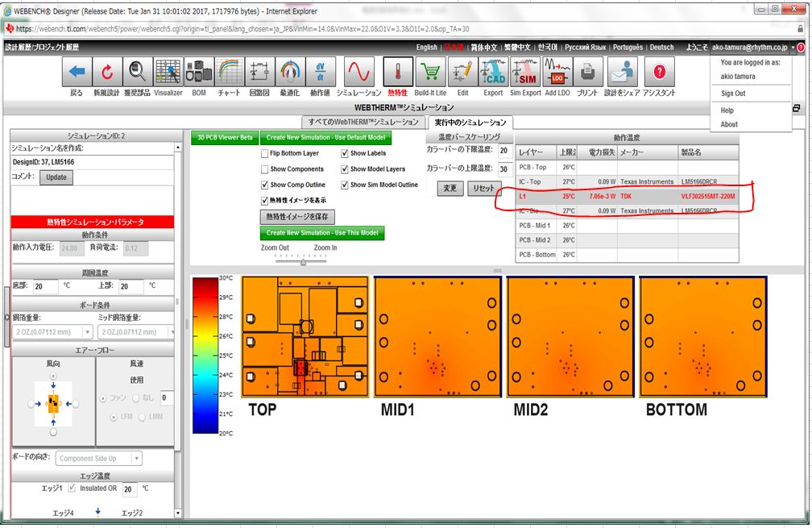Click the BOTTOM layer thermal image
Screen dimensions: 812x528
pos(703,337)
